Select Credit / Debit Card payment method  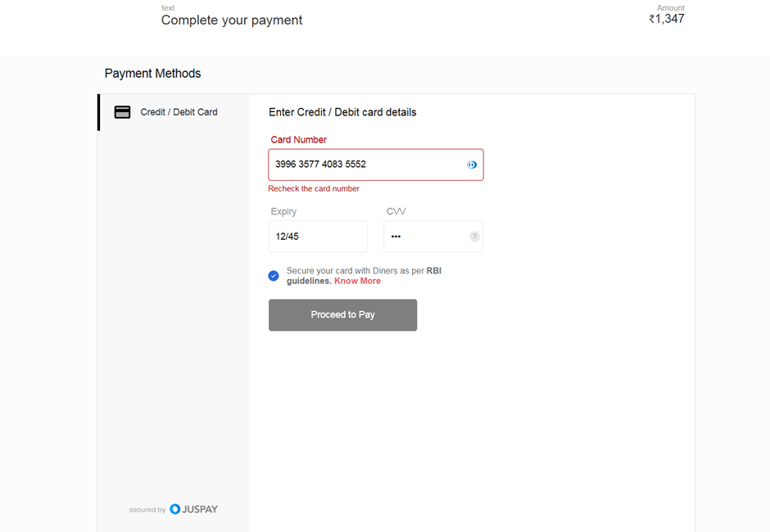tap(174, 112)
